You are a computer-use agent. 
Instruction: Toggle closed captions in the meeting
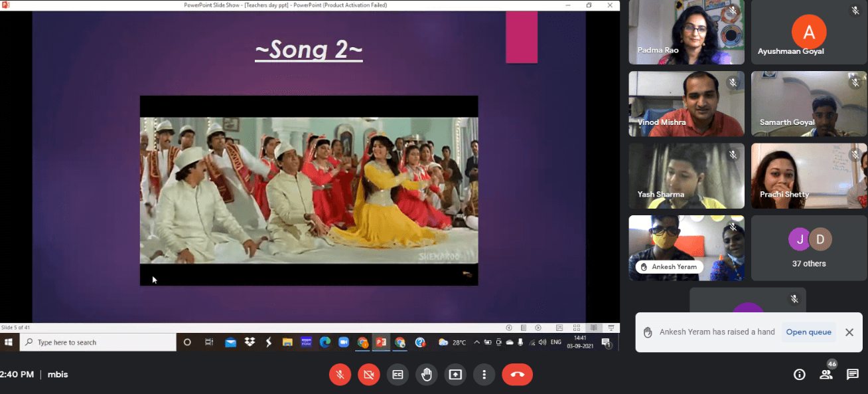click(398, 375)
